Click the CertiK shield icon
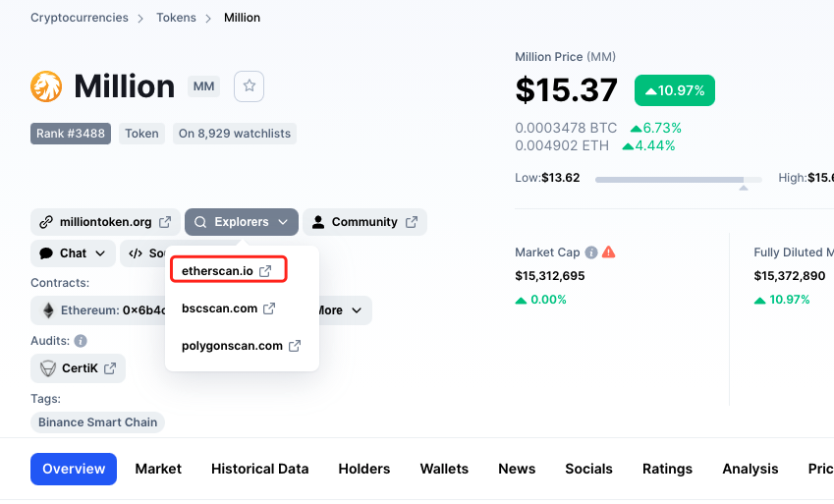 click(x=47, y=368)
